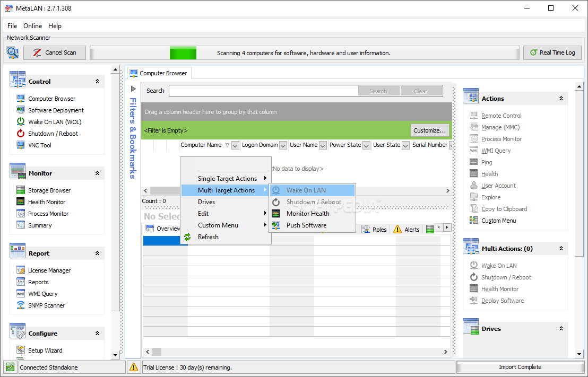This screenshot has width=588, height=377.
Task: Click User Account action
Action: 498,186
